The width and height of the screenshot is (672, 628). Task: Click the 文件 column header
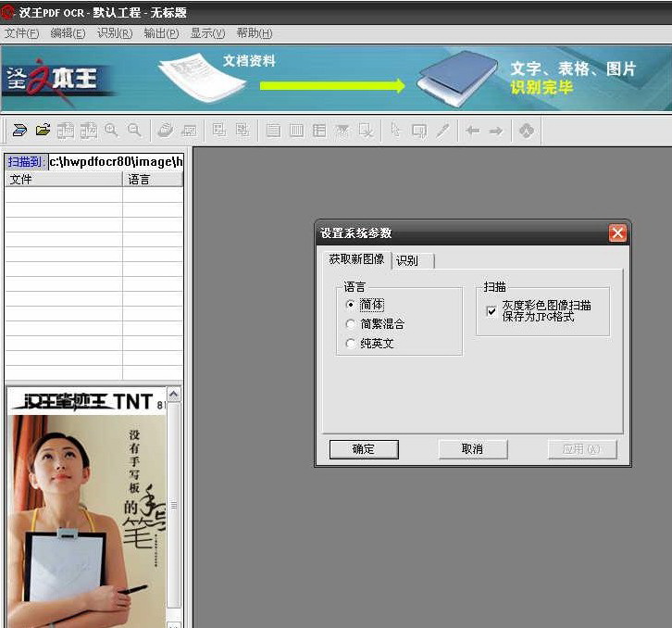[x=64, y=180]
